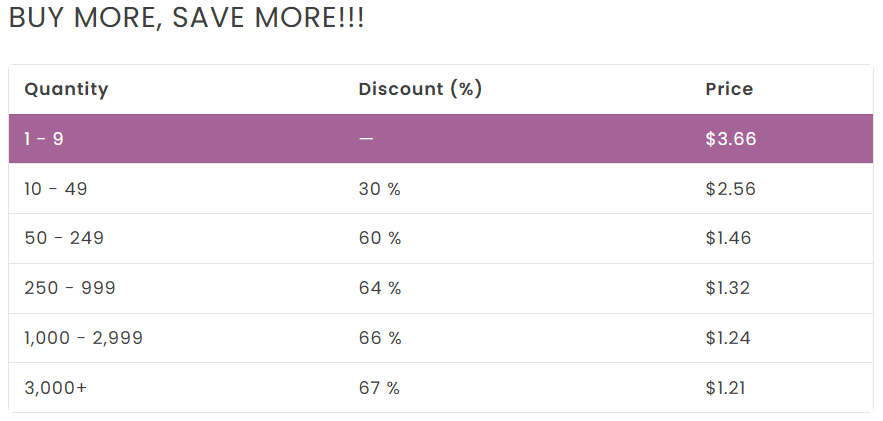Click the 66 % discount value
This screenshot has height=421, width=883.
click(x=380, y=338)
